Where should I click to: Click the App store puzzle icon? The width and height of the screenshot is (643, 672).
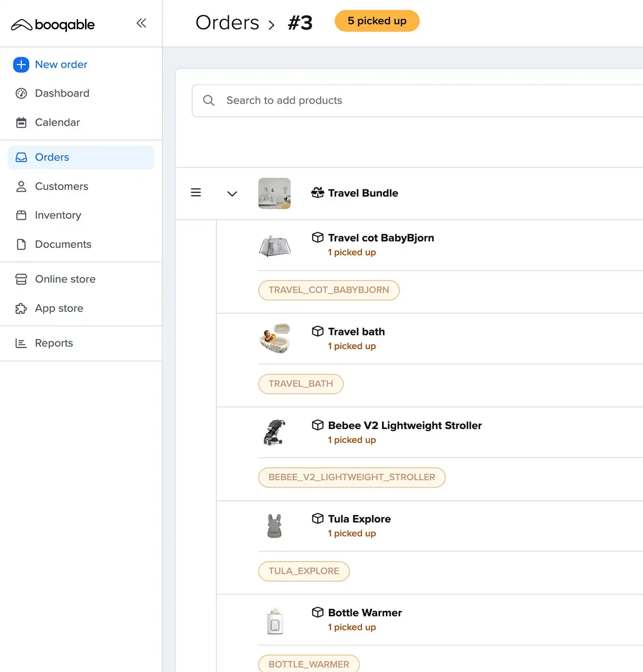point(21,309)
